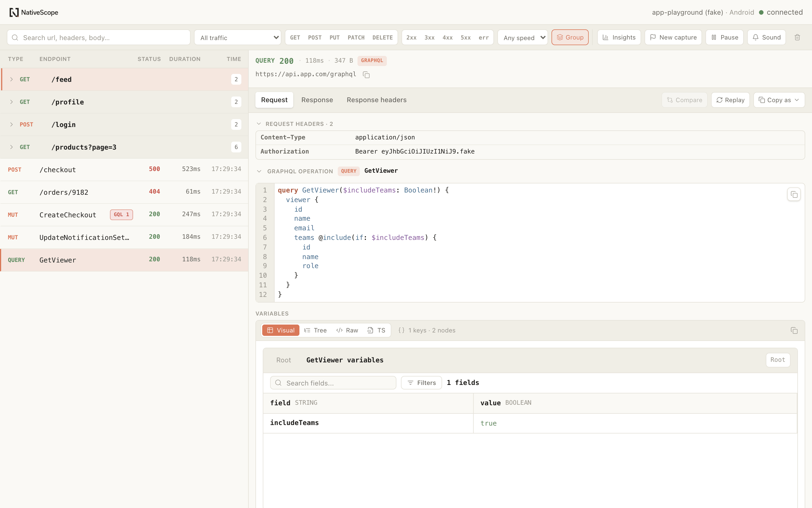Click the green connected status dot
The image size is (812, 508).
[x=761, y=12]
